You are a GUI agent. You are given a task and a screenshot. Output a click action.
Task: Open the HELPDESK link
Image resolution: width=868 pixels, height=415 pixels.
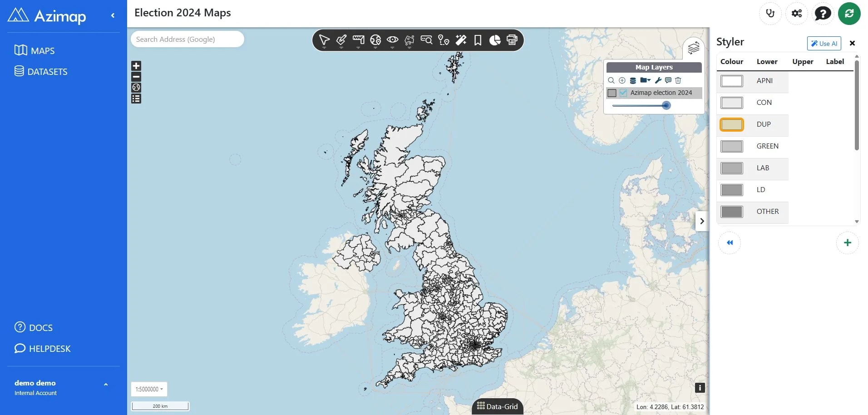click(x=43, y=349)
